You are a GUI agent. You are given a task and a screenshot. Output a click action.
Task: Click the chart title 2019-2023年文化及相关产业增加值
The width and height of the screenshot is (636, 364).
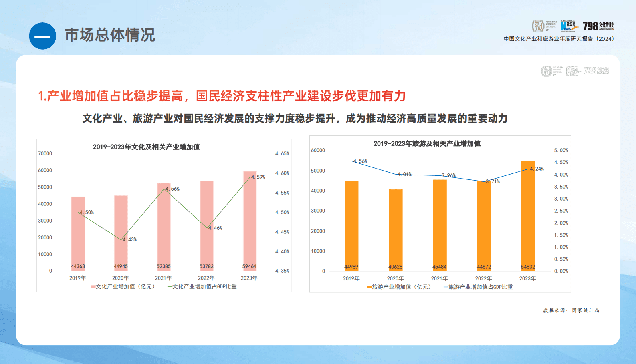[x=146, y=147]
